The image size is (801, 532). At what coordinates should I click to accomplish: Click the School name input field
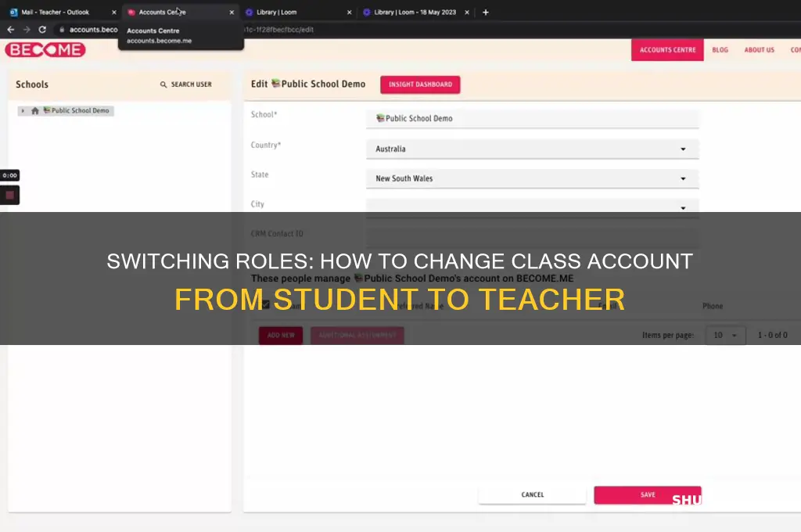pyautogui.click(x=532, y=118)
